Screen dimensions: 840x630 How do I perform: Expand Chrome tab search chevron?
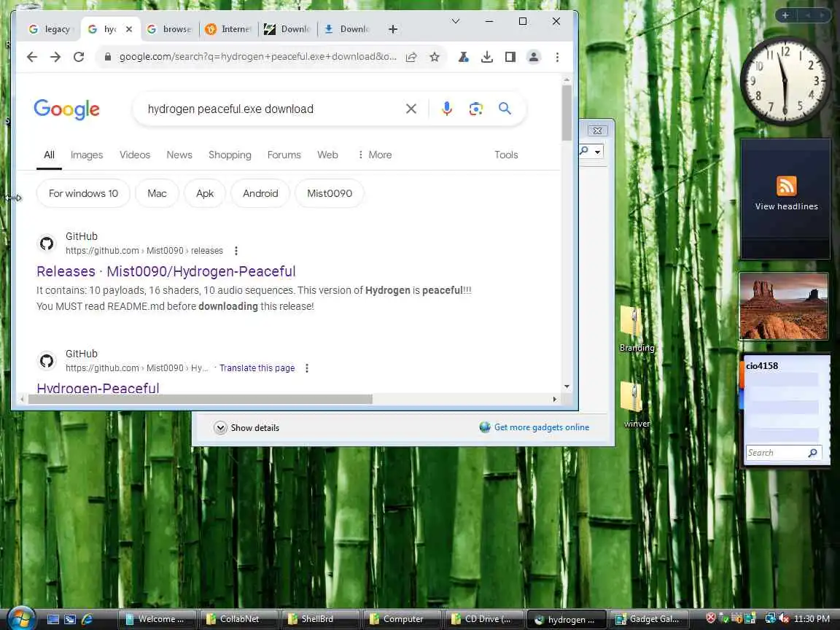pos(455,21)
